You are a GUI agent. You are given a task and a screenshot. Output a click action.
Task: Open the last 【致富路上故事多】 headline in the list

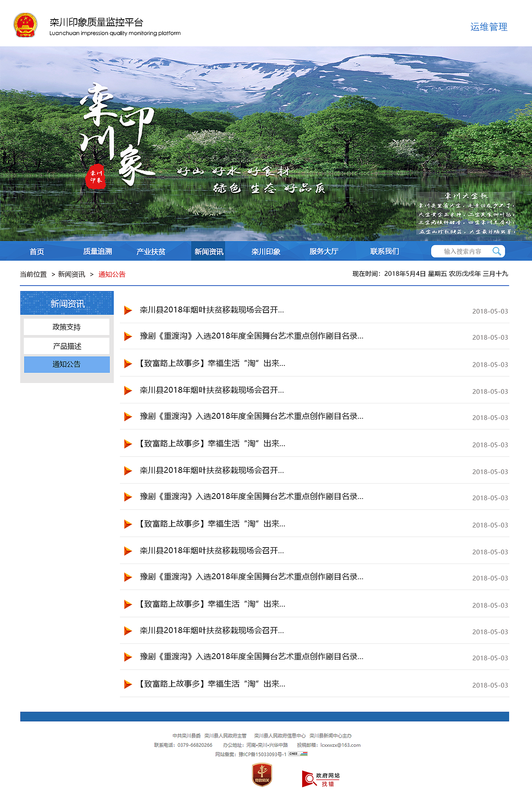click(211, 684)
